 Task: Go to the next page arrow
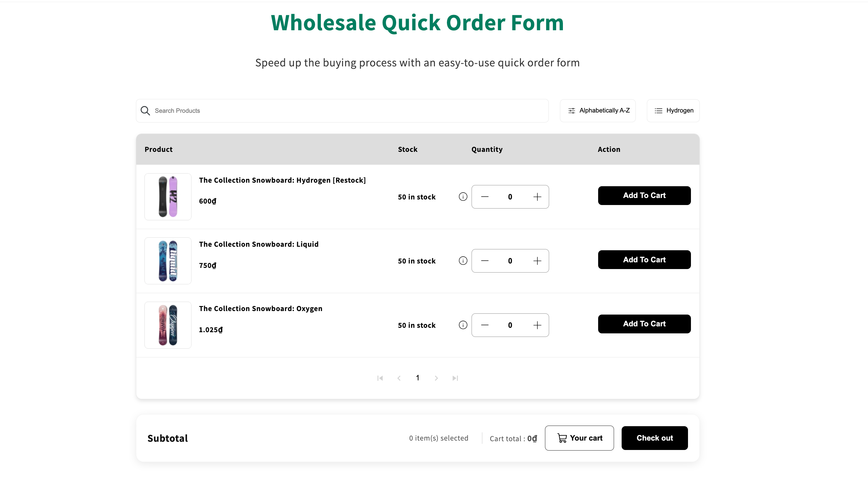(x=436, y=378)
